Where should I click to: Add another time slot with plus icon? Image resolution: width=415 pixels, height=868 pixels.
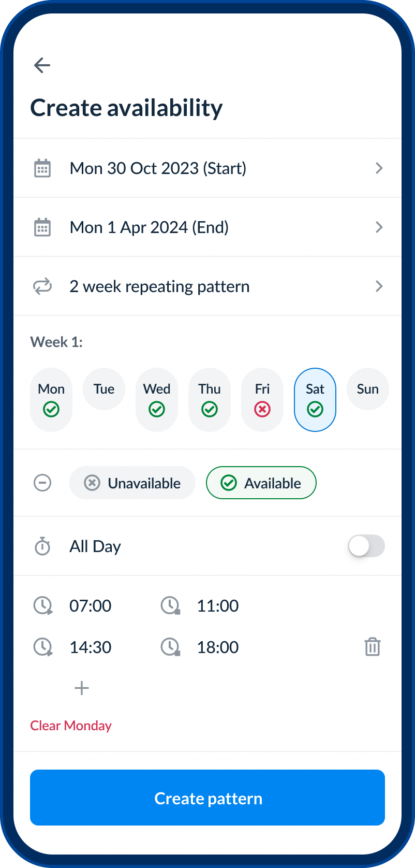tap(82, 688)
